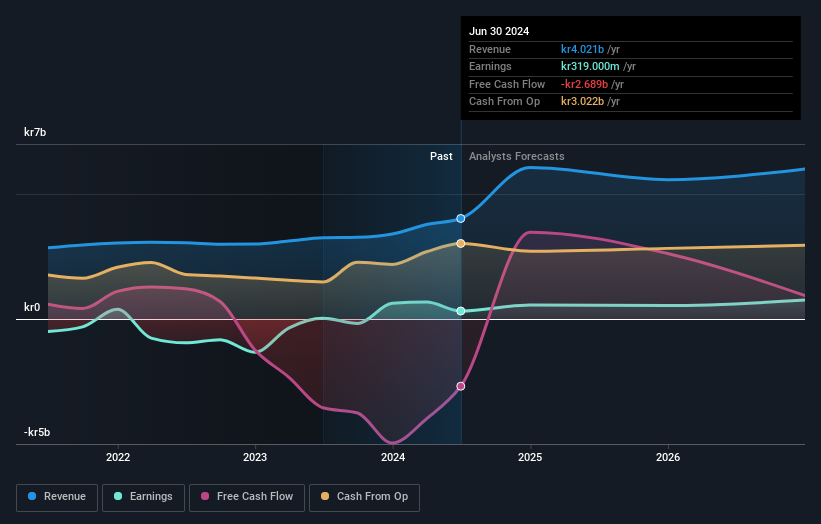The height and width of the screenshot is (524, 821).
Task: Toggle the Cash From Op legend series
Action: pos(364,497)
